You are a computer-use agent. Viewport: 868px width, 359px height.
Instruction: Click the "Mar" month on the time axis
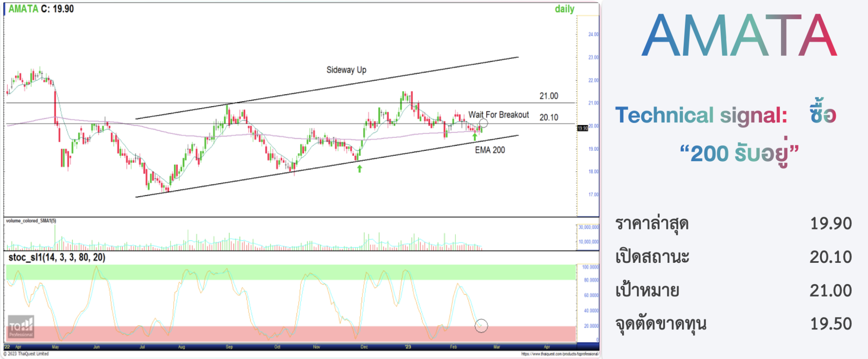click(497, 347)
